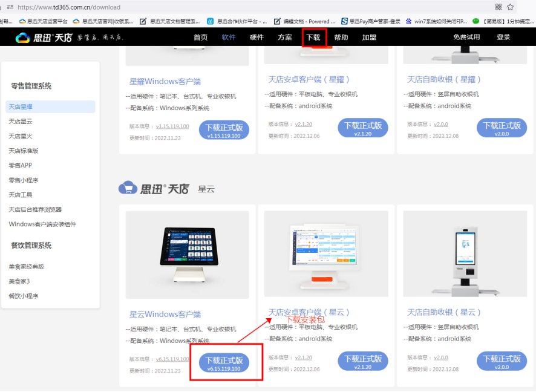Select 加盟 in the top navigation
536x392 pixels.
pyautogui.click(x=369, y=38)
